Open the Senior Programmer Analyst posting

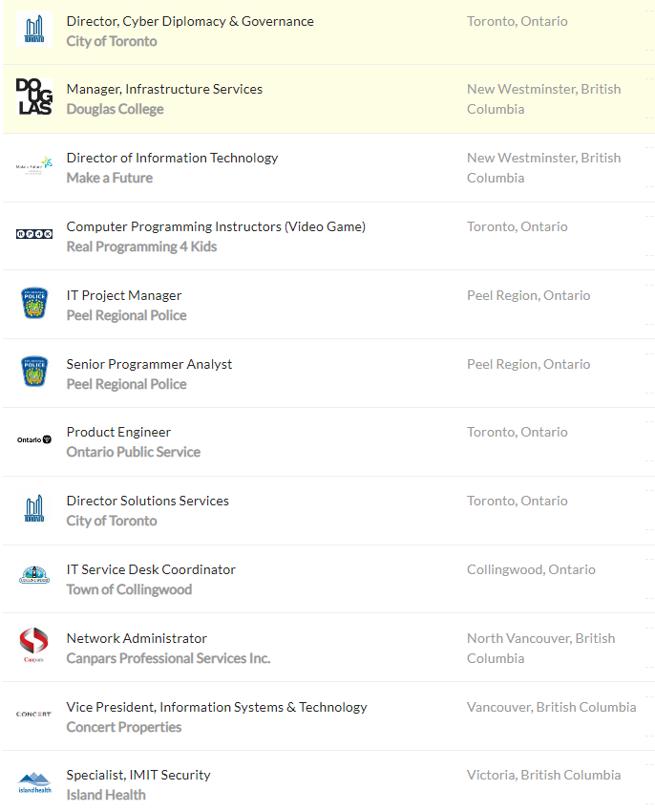tap(149, 364)
